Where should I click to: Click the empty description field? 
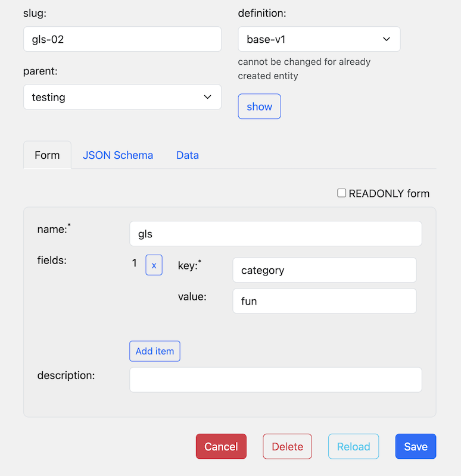275,380
